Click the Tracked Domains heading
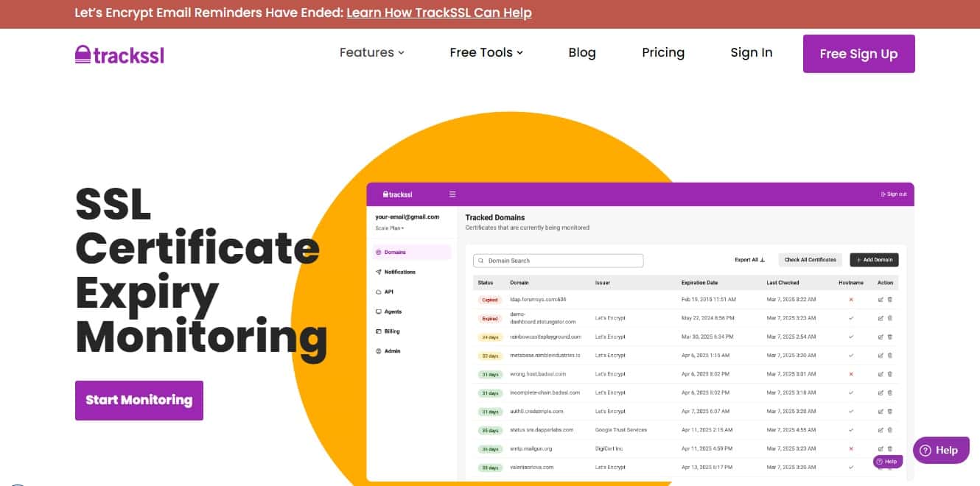Image resolution: width=980 pixels, height=486 pixels. pyautogui.click(x=495, y=217)
